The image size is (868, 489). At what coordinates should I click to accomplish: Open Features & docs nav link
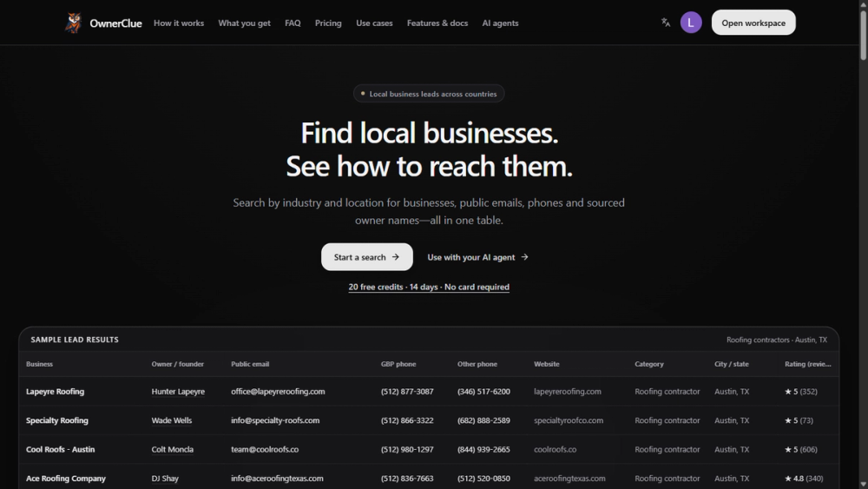pyautogui.click(x=437, y=23)
